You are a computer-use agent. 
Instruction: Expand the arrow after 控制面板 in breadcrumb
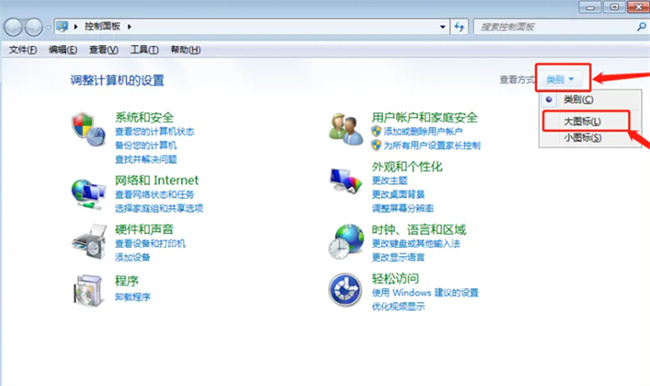pyautogui.click(x=129, y=27)
